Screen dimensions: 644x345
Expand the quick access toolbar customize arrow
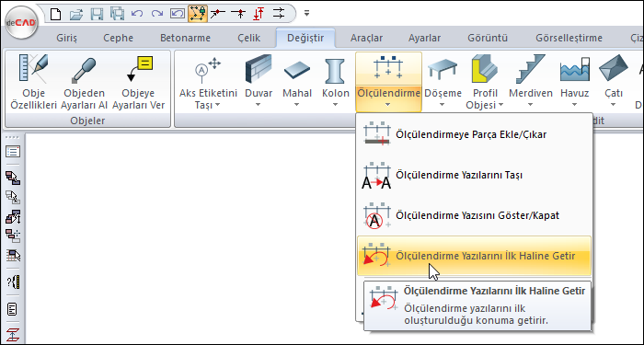[306, 13]
